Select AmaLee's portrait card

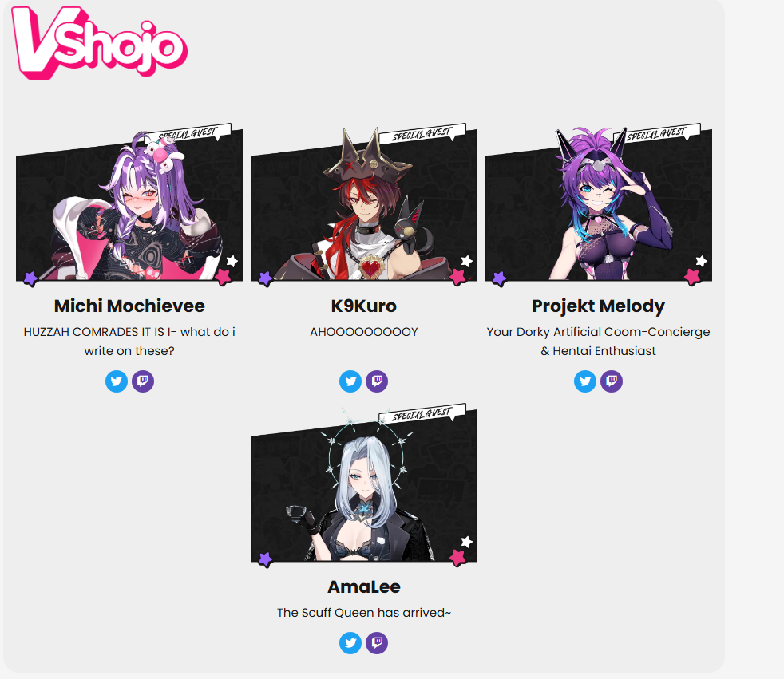(364, 486)
